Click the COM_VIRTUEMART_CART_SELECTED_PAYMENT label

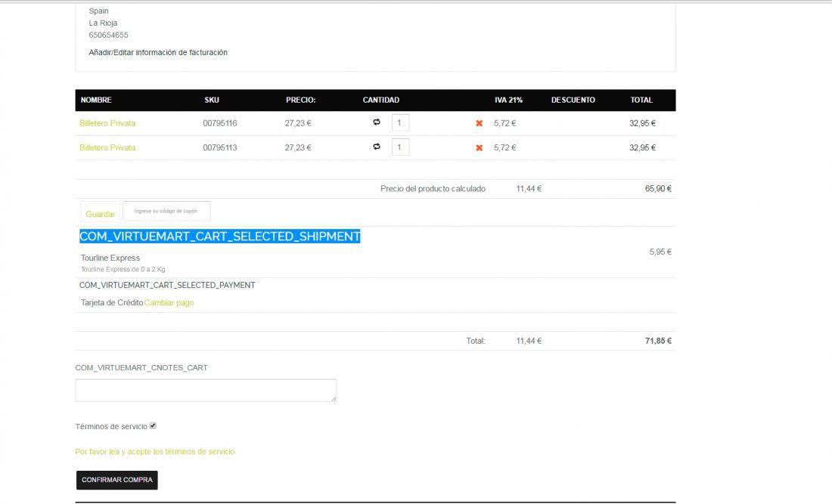pos(167,285)
